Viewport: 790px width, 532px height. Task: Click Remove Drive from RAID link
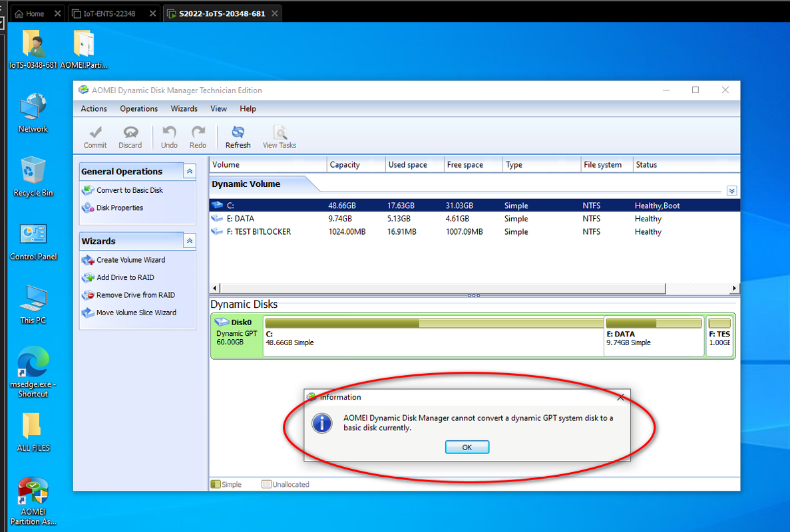136,295
